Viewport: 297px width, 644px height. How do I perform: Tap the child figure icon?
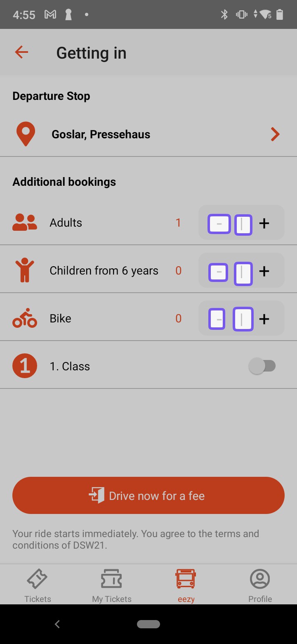[x=25, y=270]
